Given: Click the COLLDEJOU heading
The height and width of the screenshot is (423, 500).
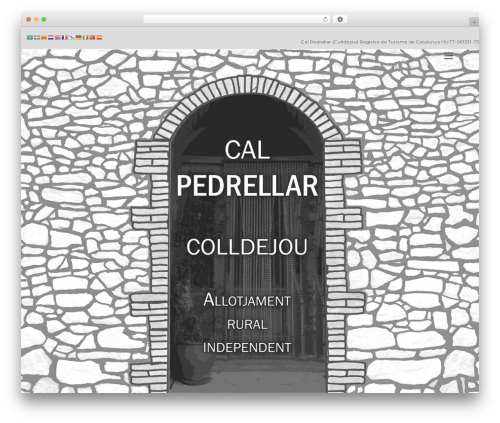Looking at the screenshot, I should point(247,247).
